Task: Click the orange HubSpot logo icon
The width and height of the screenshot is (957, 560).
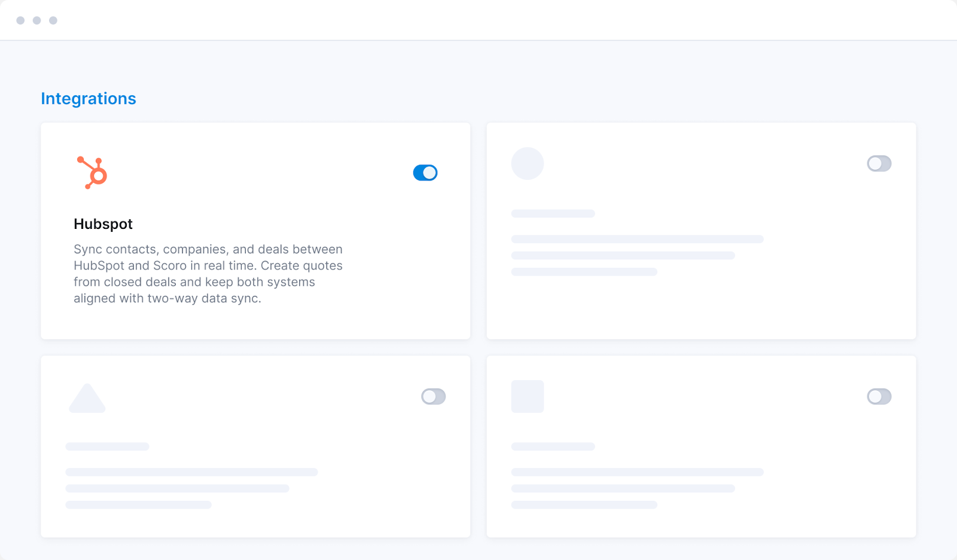Action: click(92, 173)
